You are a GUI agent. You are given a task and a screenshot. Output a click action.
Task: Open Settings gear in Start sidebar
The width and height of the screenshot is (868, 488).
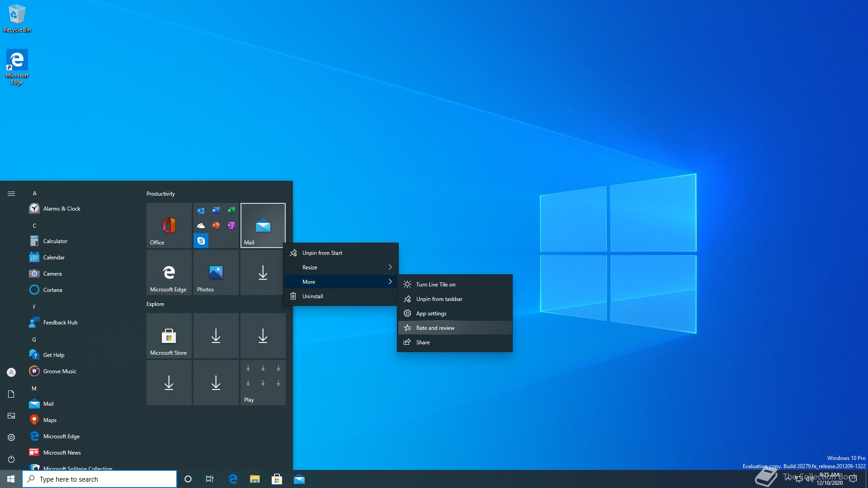11,437
